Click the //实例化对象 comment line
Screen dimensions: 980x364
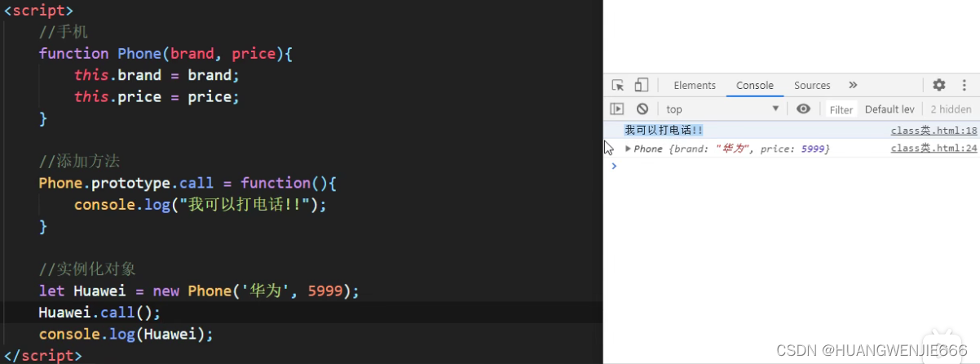tap(88, 269)
